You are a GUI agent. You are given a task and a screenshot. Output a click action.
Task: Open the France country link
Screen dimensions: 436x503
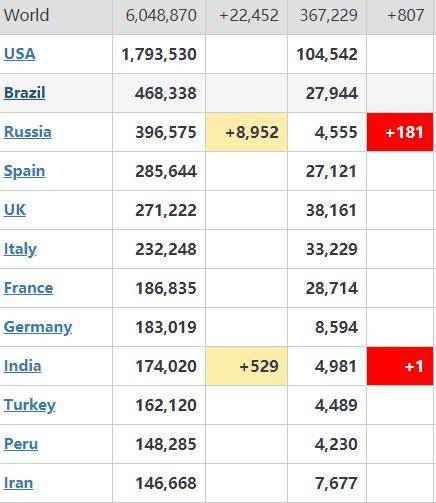(x=28, y=288)
